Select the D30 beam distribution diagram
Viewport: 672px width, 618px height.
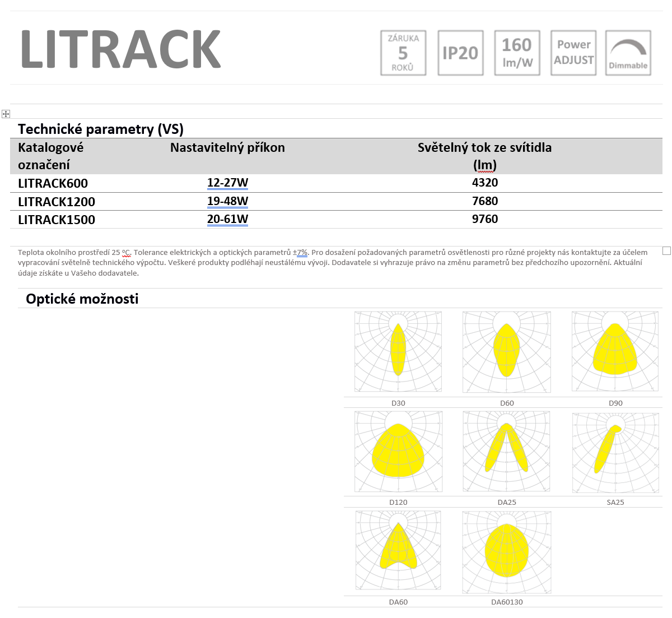[x=398, y=352]
